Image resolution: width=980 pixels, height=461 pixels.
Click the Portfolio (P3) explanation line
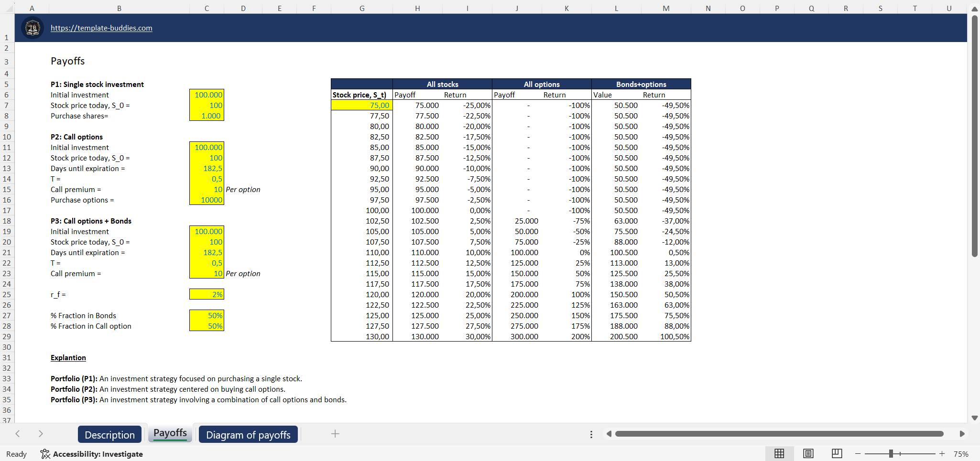tap(198, 400)
